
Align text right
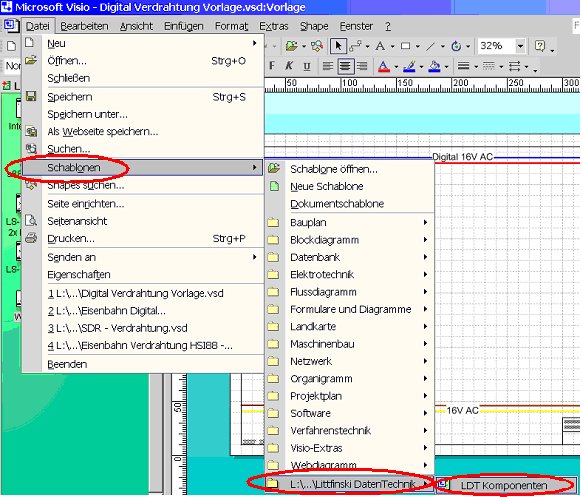click(x=362, y=66)
